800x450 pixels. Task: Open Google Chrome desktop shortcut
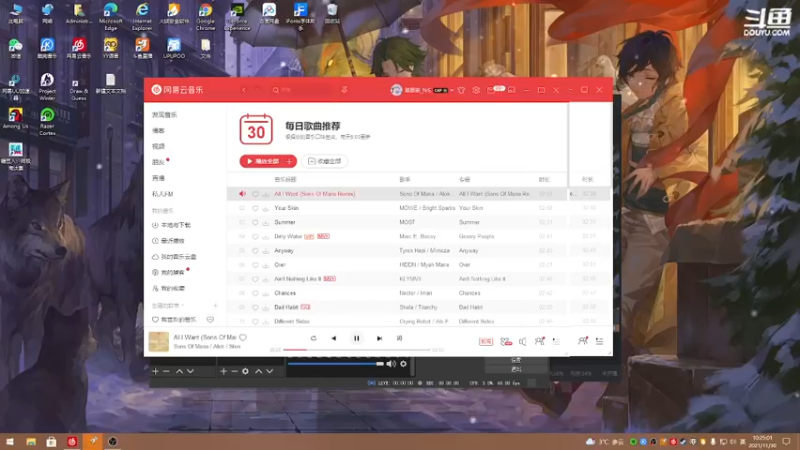click(x=206, y=16)
